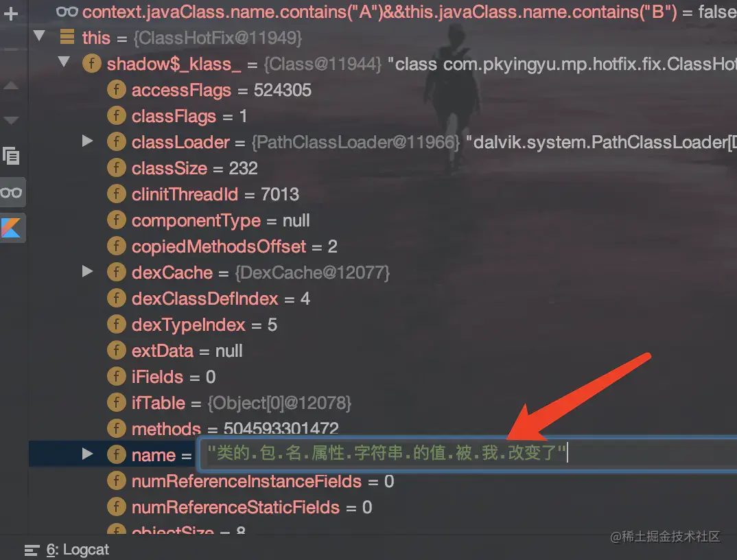The height and width of the screenshot is (560, 737).
Task: Click the plus icon to add watch
Action: click(11, 14)
